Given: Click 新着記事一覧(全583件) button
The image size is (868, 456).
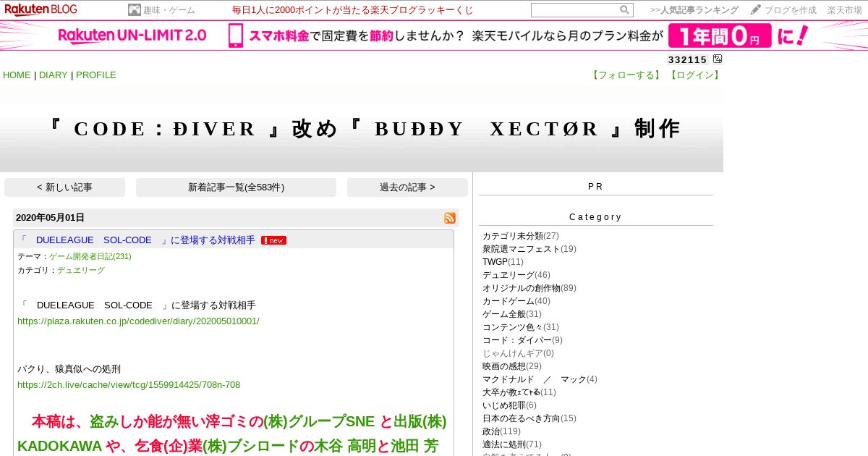Looking at the screenshot, I should tap(236, 187).
